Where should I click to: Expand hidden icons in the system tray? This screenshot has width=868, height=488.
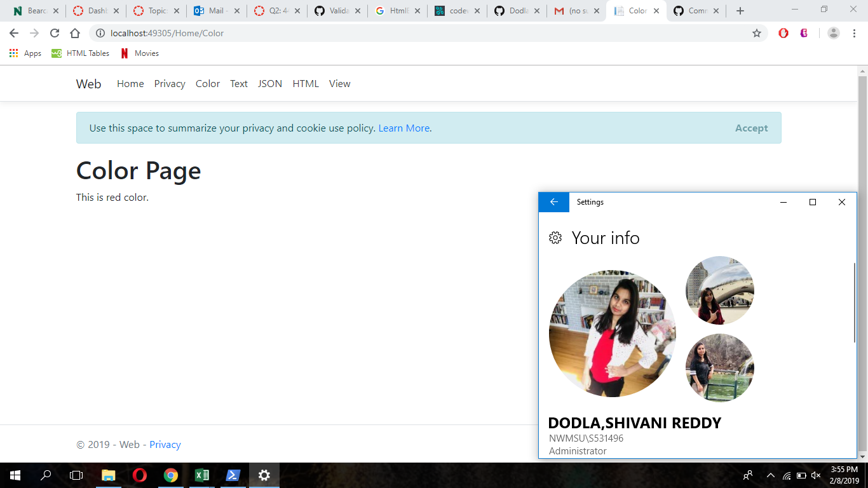(770, 475)
